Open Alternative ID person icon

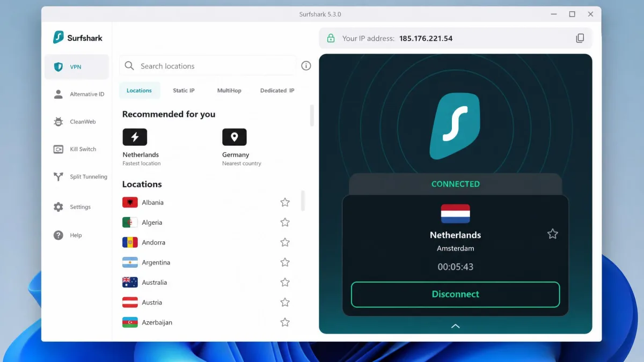[x=58, y=94]
